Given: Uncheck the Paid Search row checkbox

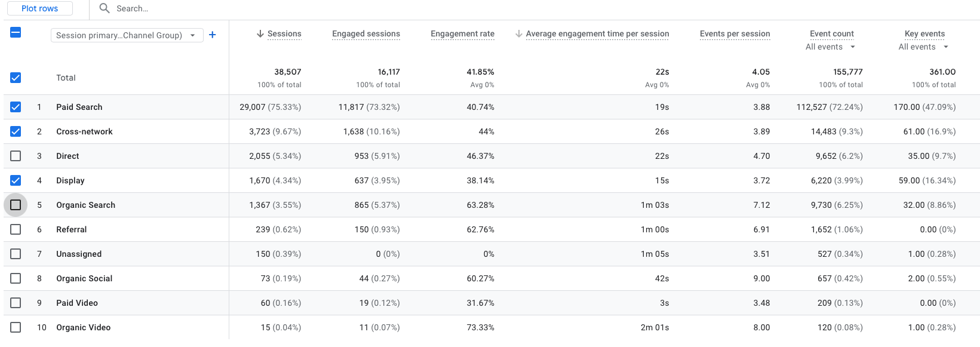Looking at the screenshot, I should (16, 107).
